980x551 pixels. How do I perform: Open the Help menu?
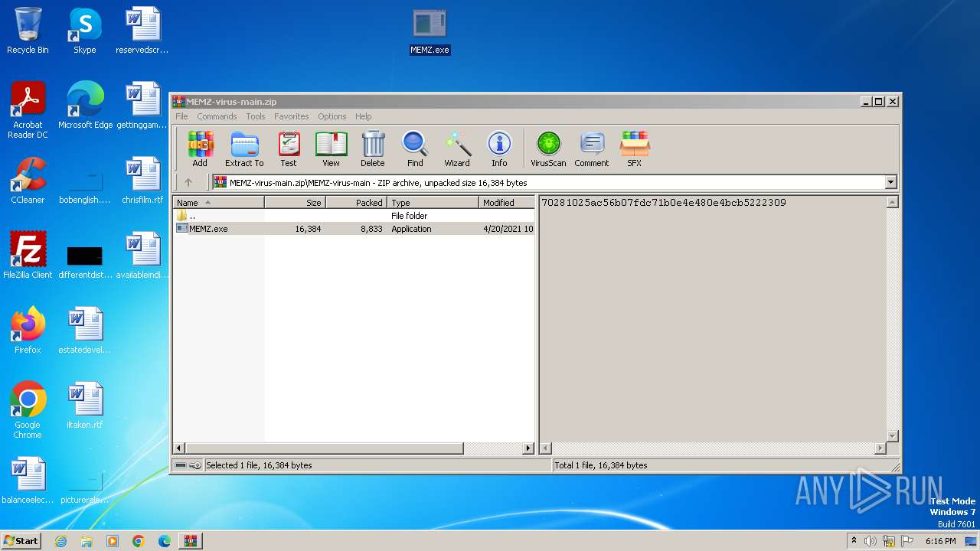pyautogui.click(x=364, y=116)
